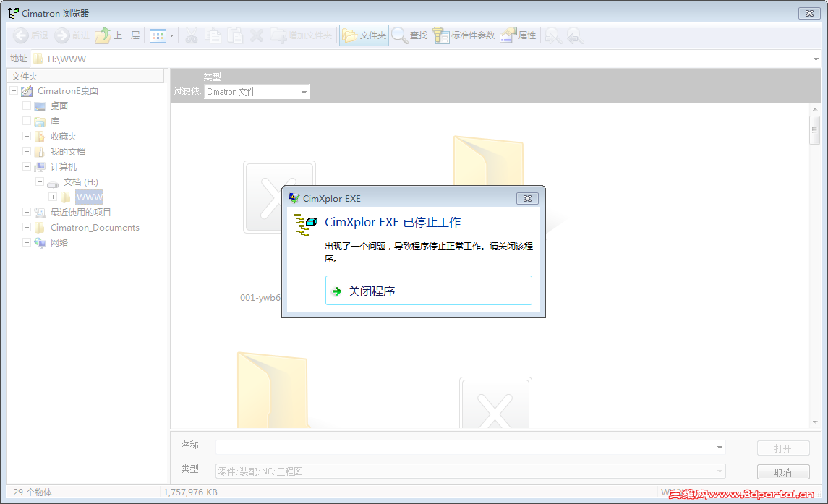Image resolution: width=828 pixels, height=504 pixels.
Task: Click the last greyed toolbar arrow icon
Action: (x=575, y=36)
